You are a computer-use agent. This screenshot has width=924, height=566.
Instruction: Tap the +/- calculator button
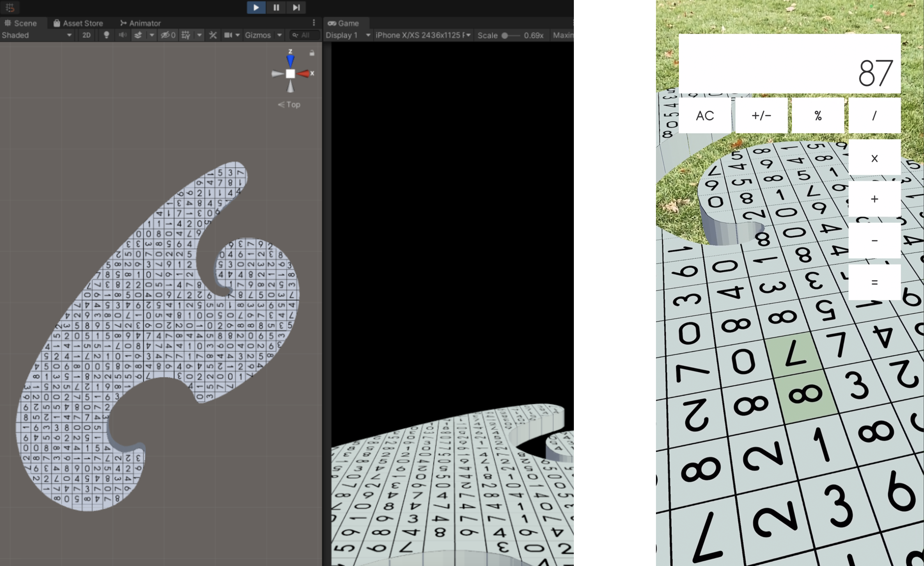[x=761, y=115]
